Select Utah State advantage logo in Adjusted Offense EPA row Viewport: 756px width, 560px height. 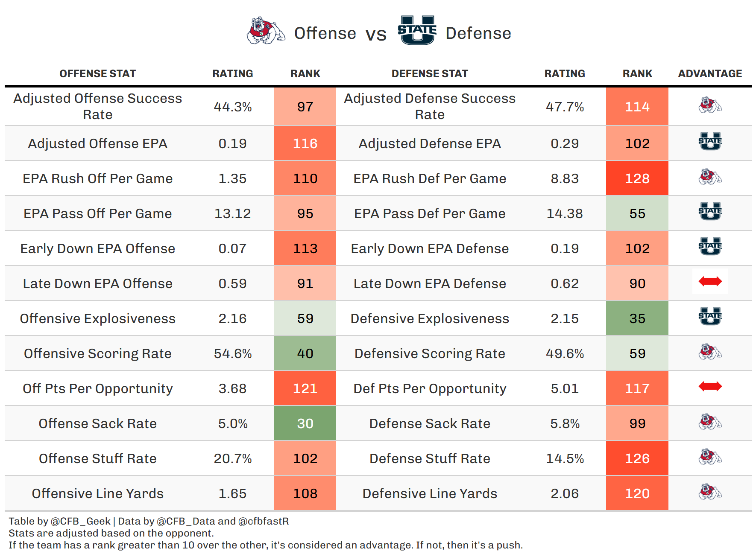[x=710, y=142]
